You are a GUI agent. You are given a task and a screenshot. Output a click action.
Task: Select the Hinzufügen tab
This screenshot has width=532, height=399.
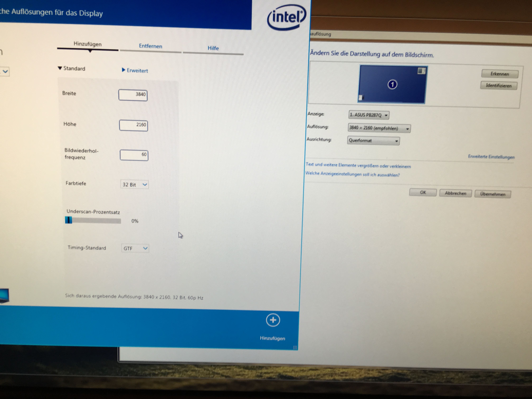[x=87, y=44]
